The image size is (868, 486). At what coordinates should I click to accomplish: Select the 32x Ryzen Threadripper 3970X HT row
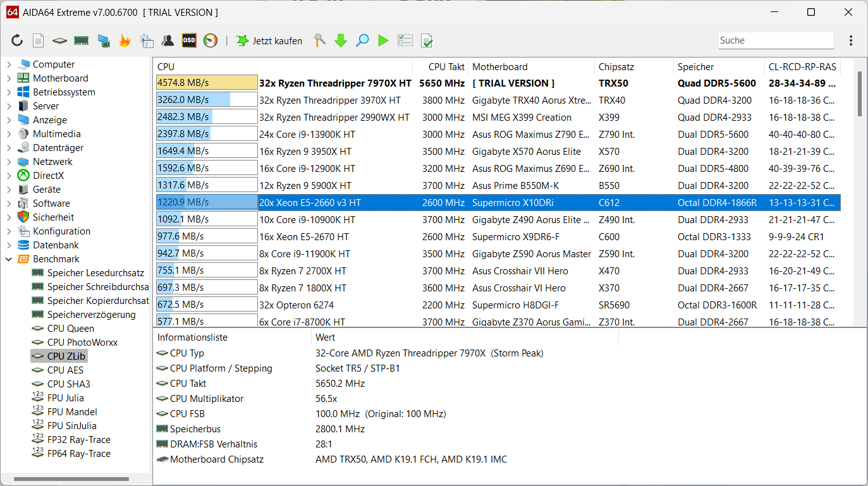498,100
